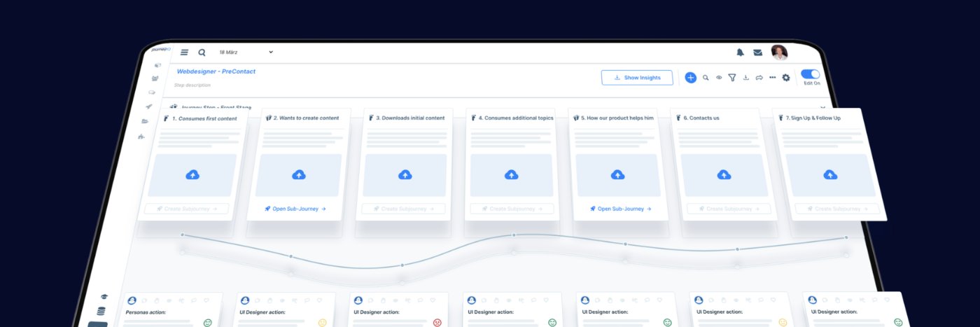Click Create Subjourney under Consumes additional topics
This screenshot has height=327, width=980.
click(512, 209)
